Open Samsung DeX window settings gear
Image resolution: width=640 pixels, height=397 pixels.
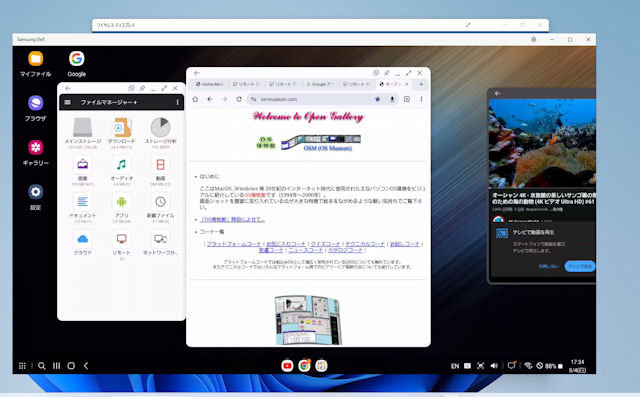pos(533,40)
